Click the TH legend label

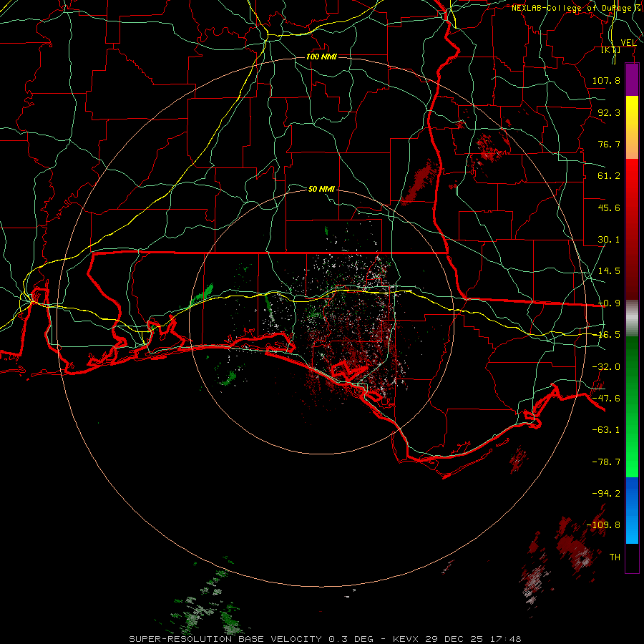[615, 557]
